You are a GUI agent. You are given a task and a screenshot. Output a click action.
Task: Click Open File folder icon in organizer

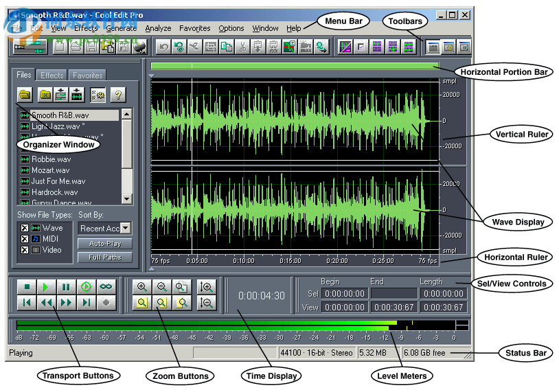[25, 95]
